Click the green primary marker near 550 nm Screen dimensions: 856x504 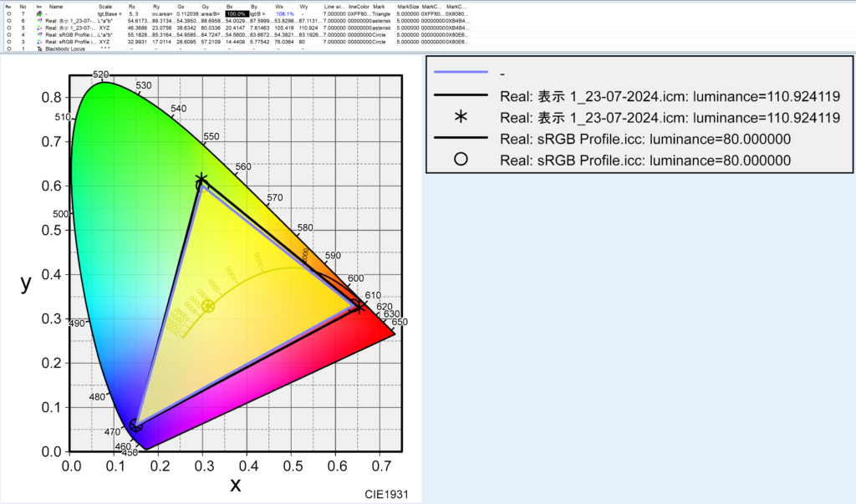(x=201, y=181)
